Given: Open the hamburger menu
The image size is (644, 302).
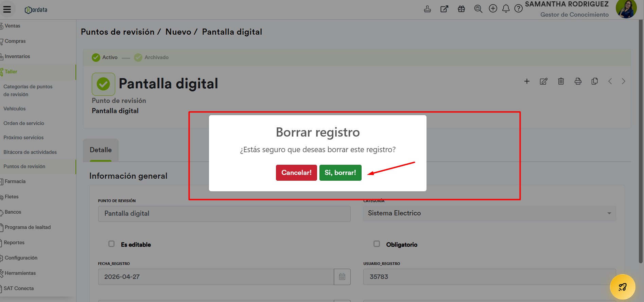Looking at the screenshot, I should [7, 10].
